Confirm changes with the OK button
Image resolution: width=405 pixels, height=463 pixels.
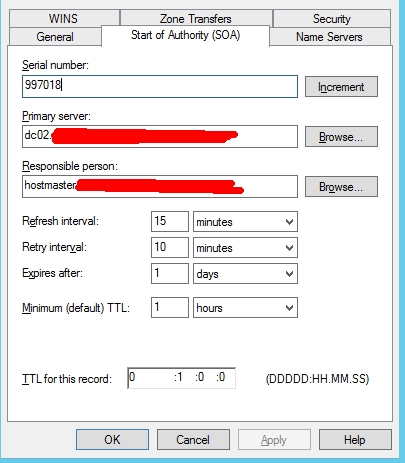click(x=112, y=440)
